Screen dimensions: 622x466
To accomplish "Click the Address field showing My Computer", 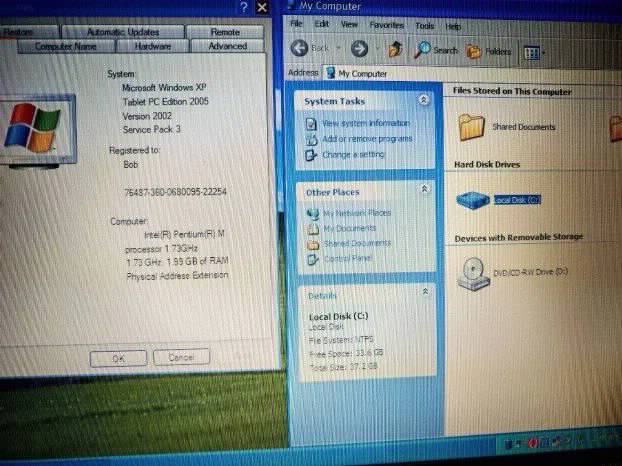I will click(x=472, y=74).
